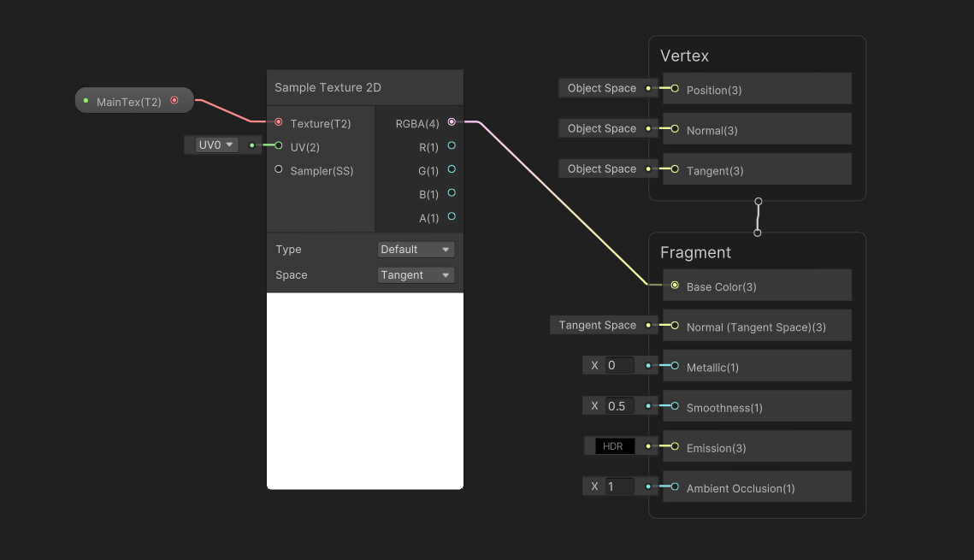Click the Texture(T2) input port

pyautogui.click(x=279, y=122)
